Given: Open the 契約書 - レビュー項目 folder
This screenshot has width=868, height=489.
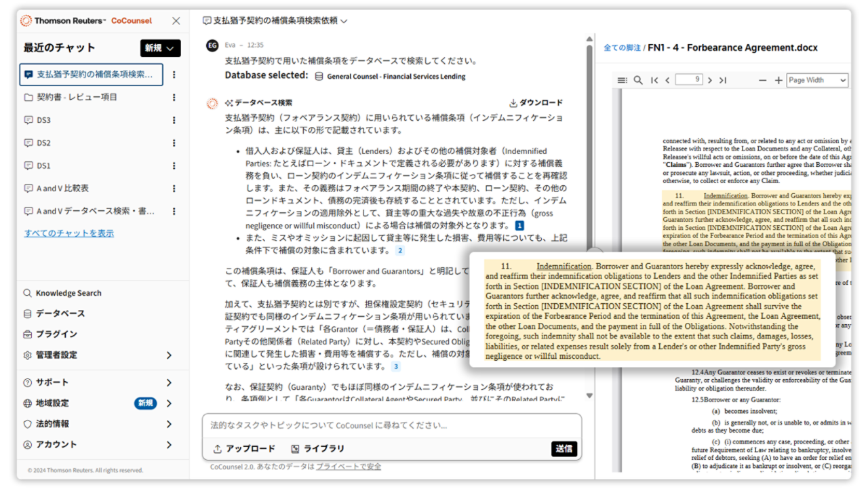Looking at the screenshot, I should coord(76,97).
